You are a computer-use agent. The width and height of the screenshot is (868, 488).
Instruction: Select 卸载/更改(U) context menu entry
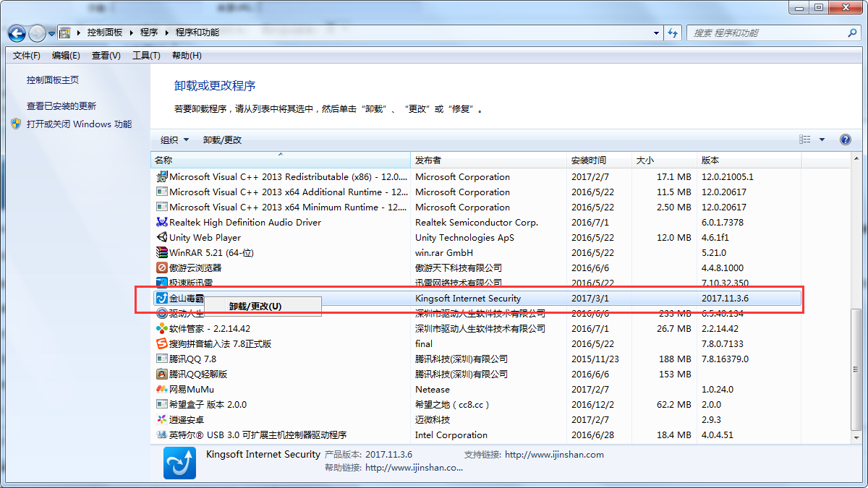[263, 306]
